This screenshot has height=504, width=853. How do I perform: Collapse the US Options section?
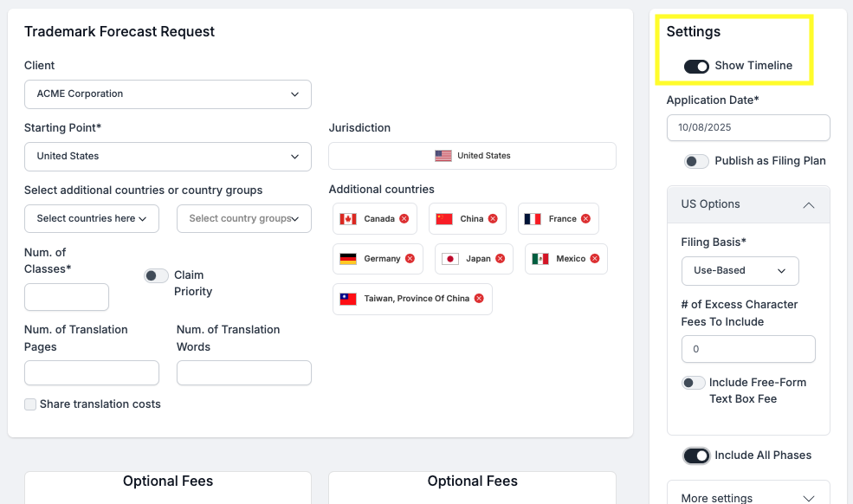tap(808, 205)
